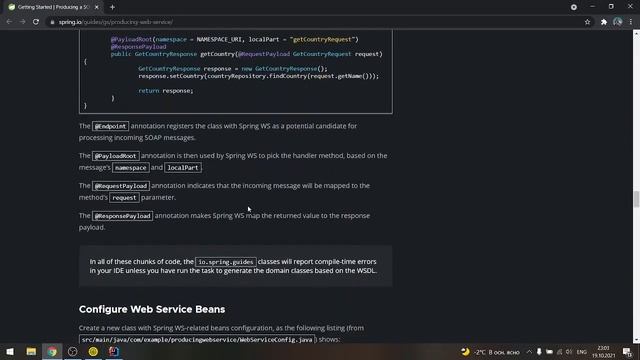
Task: Click the @PayloadRoot inline code label
Action: click(116, 156)
